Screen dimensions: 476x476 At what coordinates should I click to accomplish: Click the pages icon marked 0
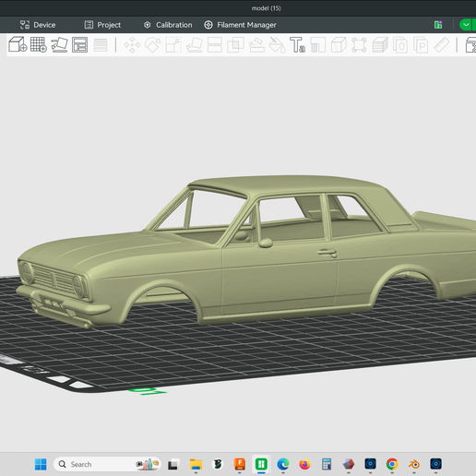(x=400, y=45)
